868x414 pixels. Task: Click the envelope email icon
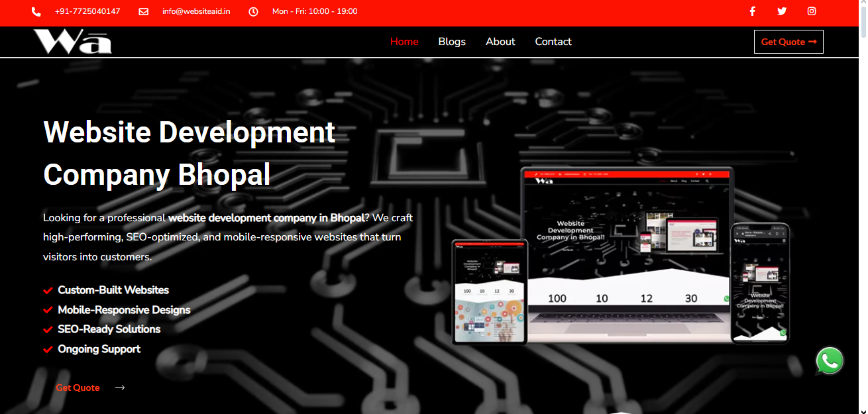(144, 12)
